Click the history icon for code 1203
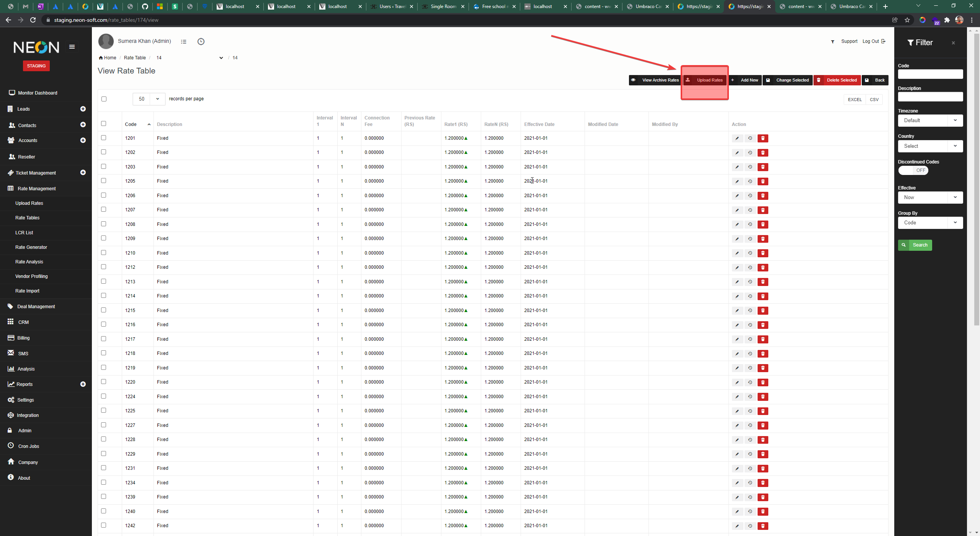The image size is (980, 536). [x=750, y=167]
